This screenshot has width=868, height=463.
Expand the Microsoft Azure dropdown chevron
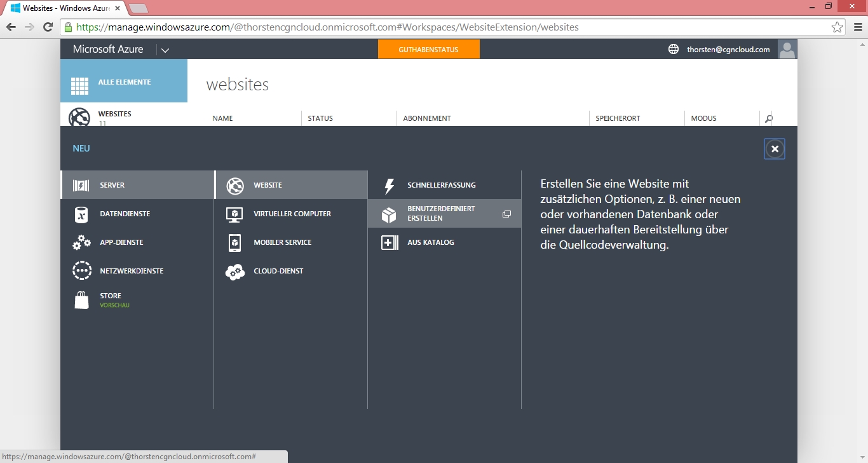(x=165, y=50)
